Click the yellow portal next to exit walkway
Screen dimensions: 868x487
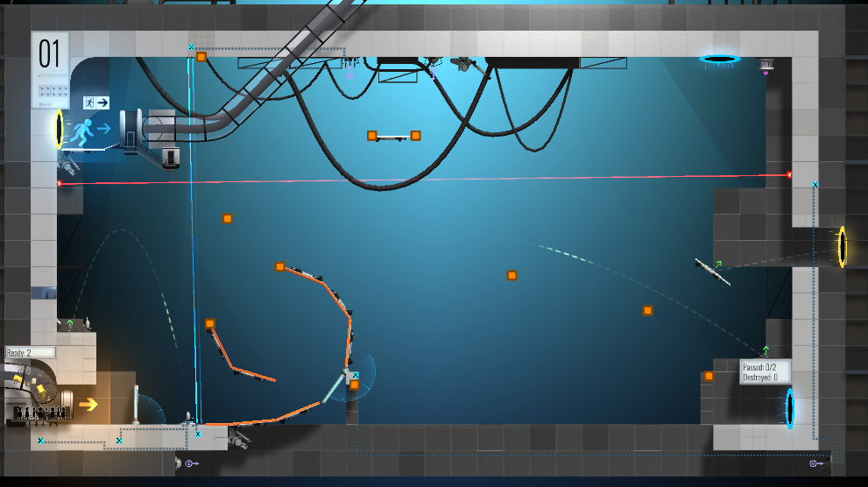tap(60, 129)
